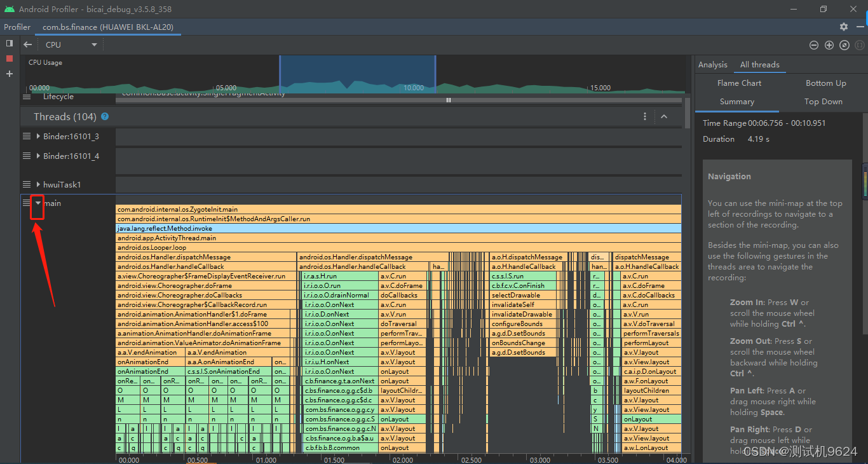Select the java.lang.reflect.Method.invoke frame
Viewport: 868px width, 464px height.
pyautogui.click(x=398, y=228)
